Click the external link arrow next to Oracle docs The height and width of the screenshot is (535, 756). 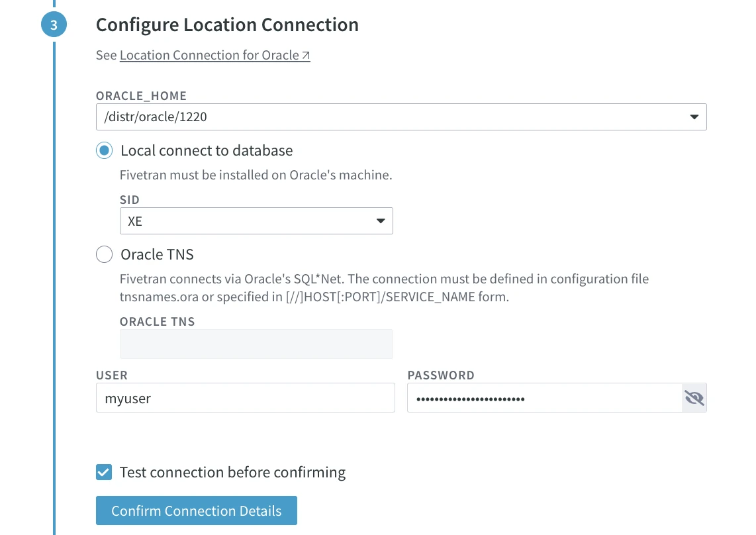click(305, 54)
